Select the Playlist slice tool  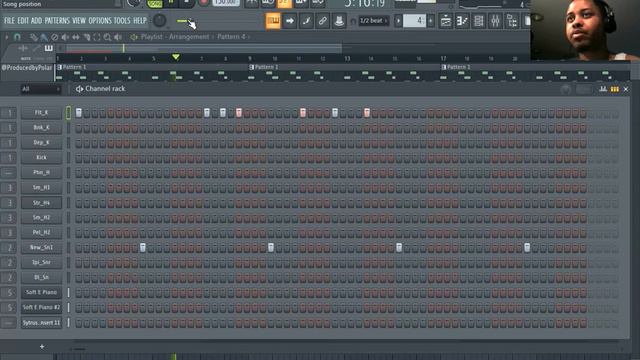pyautogui.click(x=86, y=37)
